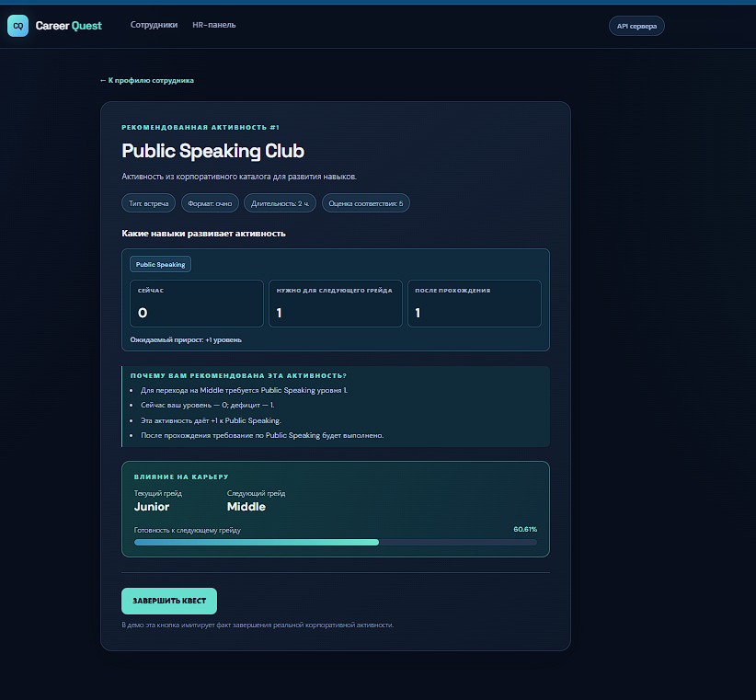The height and width of the screenshot is (700, 756).
Task: Click the Ожидаемый прирост: +1 уровень text
Action: 186,339
